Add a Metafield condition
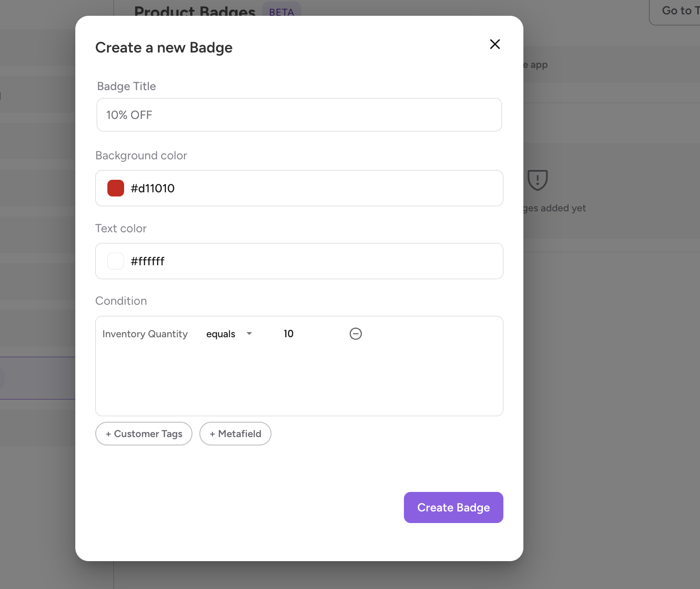The image size is (700, 589). coord(235,433)
